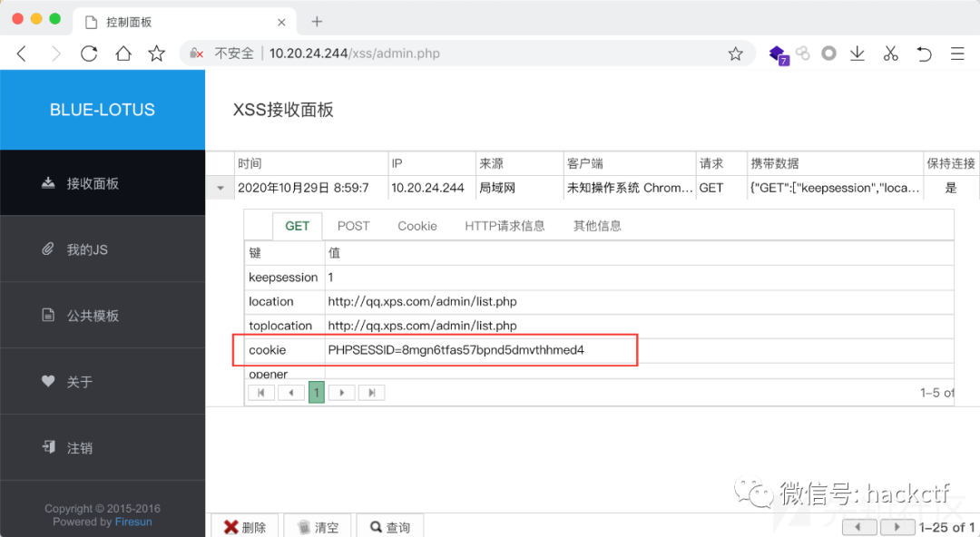
Task: Click the 删除 delete button
Action: 244,526
